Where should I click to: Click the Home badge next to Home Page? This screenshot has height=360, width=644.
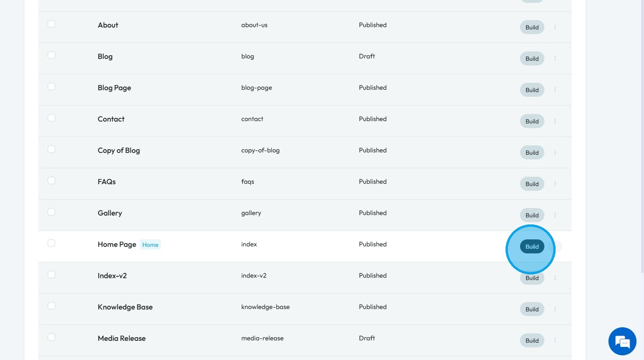pyautogui.click(x=150, y=245)
